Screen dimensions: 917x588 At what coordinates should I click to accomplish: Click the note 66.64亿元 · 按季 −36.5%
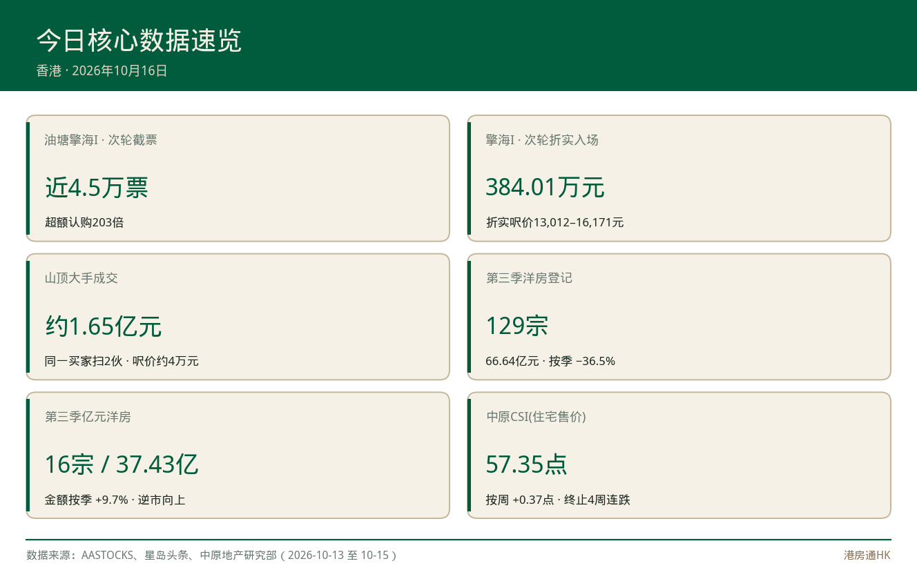[x=550, y=361]
